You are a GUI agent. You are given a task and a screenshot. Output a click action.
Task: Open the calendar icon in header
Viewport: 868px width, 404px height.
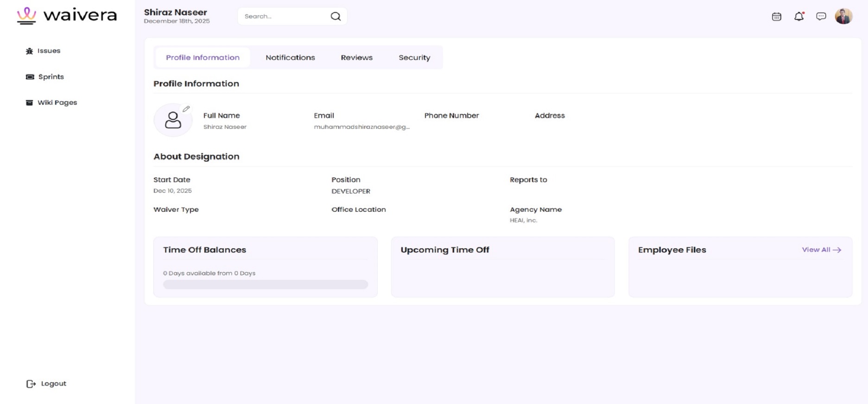777,17
